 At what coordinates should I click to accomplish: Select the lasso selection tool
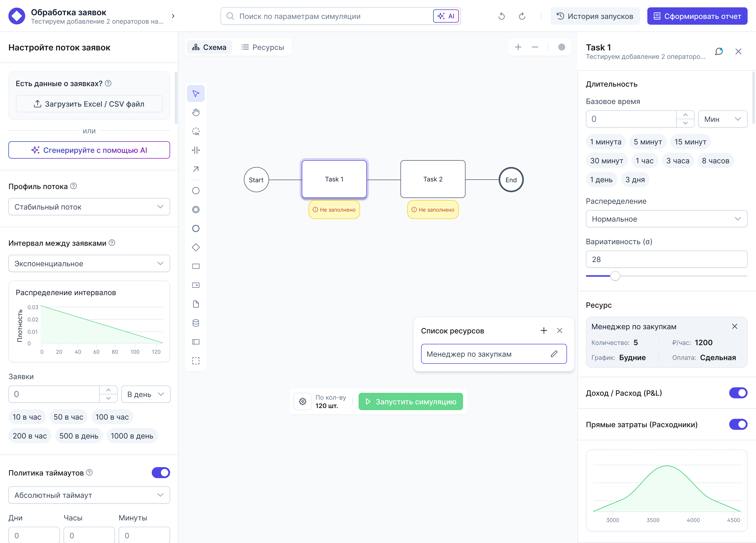click(x=196, y=131)
